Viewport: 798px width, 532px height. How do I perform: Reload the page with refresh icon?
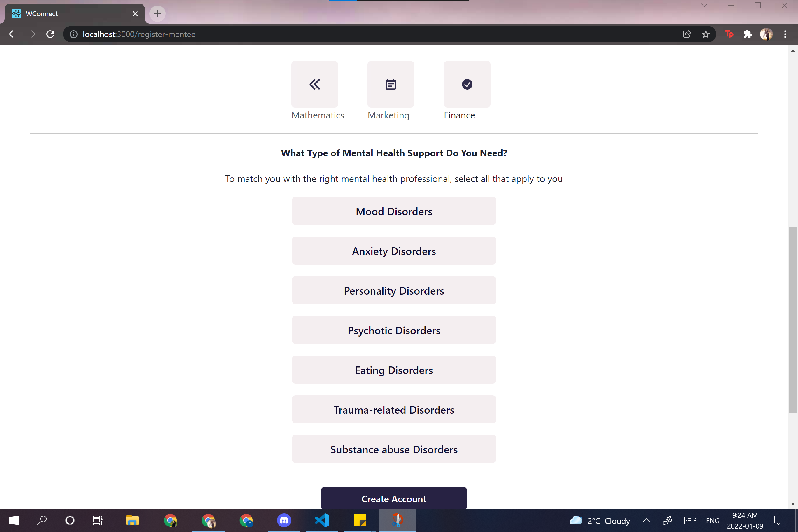(x=50, y=34)
